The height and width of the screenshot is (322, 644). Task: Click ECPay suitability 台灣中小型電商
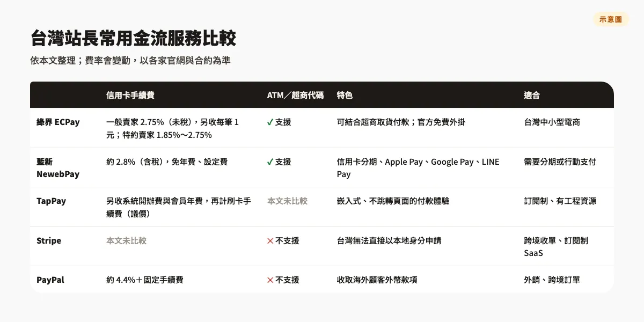[552, 122]
